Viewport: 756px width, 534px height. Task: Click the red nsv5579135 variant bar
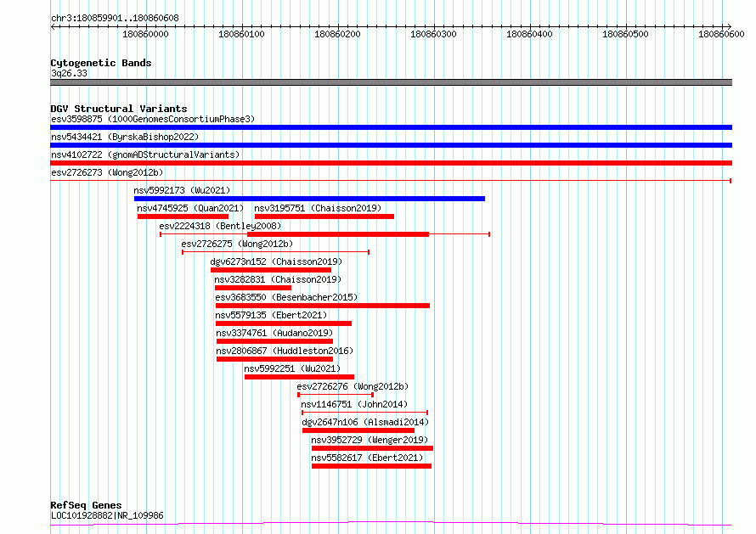tap(284, 323)
